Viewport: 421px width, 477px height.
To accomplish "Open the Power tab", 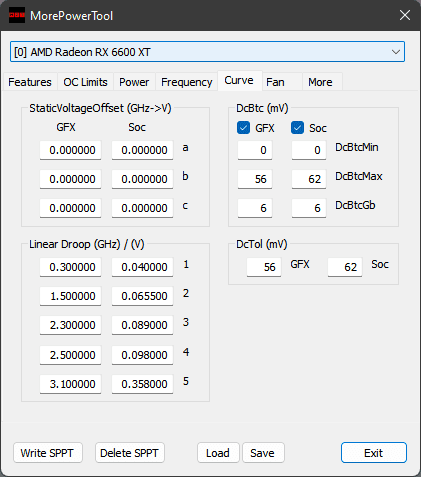I will (x=134, y=82).
